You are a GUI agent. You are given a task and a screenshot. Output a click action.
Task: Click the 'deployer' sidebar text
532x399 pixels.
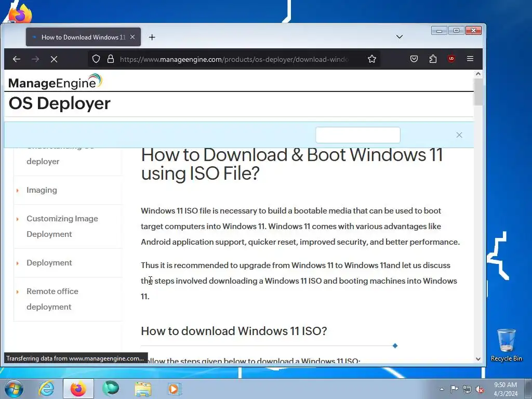click(43, 162)
